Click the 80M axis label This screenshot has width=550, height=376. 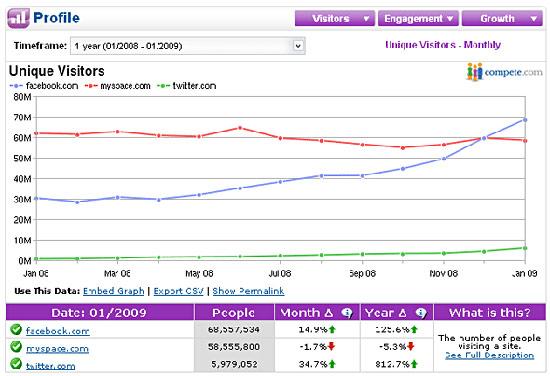[x=22, y=97]
